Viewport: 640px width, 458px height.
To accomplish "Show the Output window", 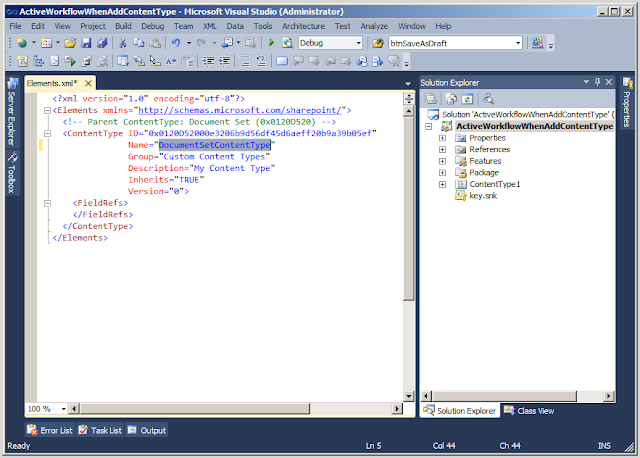I will [x=147, y=430].
